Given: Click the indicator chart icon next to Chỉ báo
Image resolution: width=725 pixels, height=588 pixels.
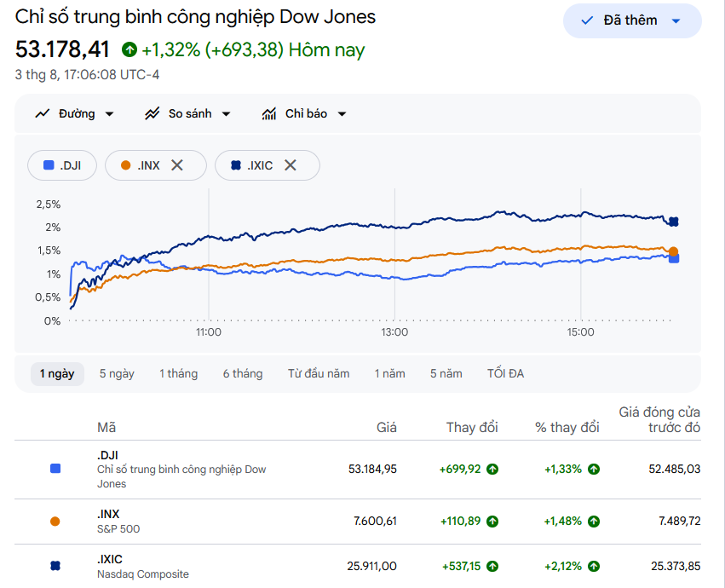Looking at the screenshot, I should [x=269, y=113].
